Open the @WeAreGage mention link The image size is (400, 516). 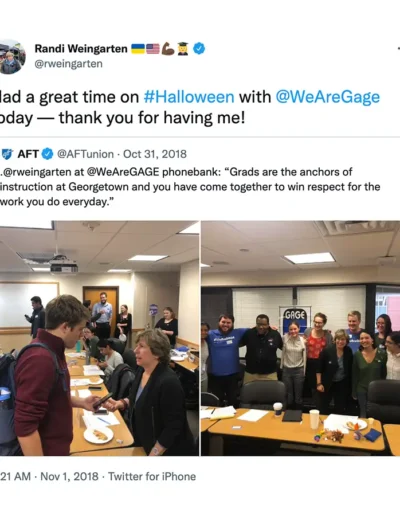(x=328, y=97)
